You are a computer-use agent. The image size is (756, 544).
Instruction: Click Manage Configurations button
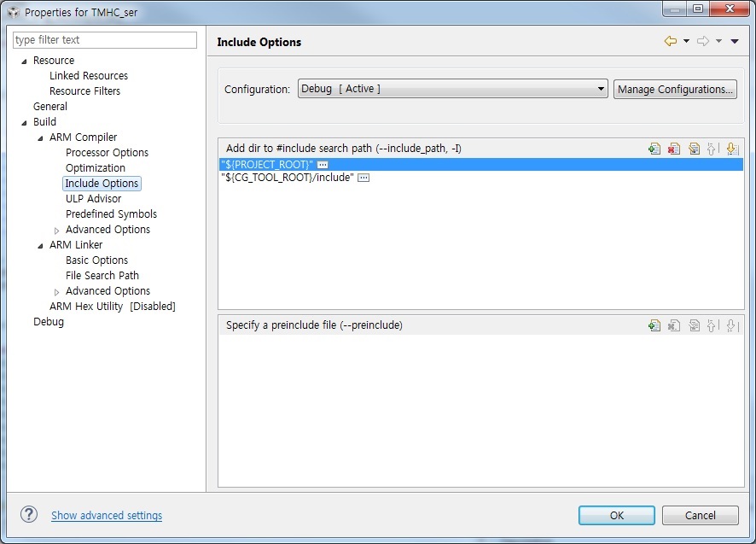[x=675, y=90]
